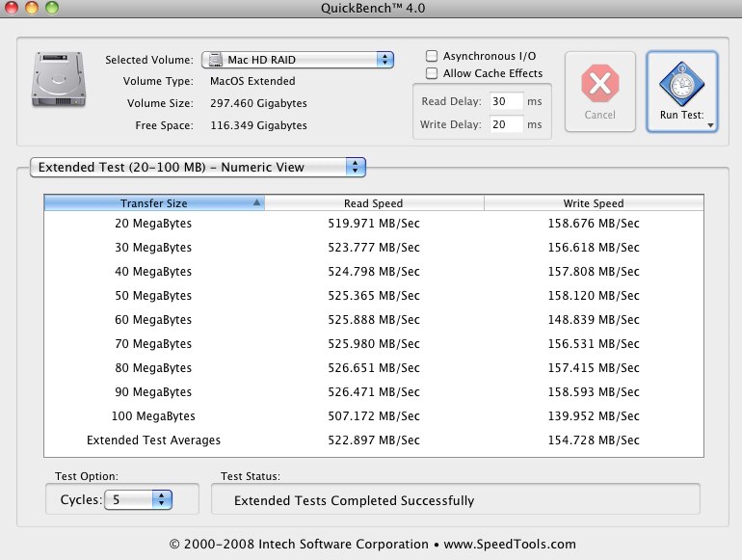Viewport: 742px width, 560px height.
Task: Enable the Asynchronous I/O checkbox
Action: pyautogui.click(x=432, y=56)
